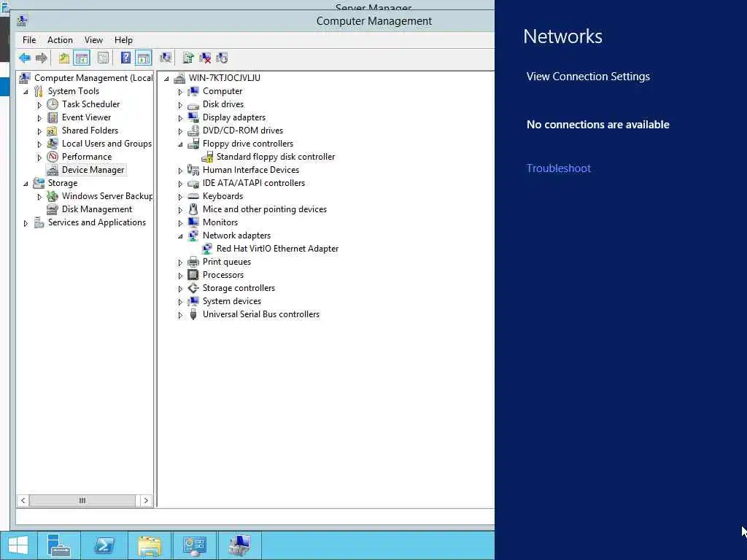Click right arrow of tree horizontal scrollbar
The image size is (747, 560).
click(x=146, y=500)
